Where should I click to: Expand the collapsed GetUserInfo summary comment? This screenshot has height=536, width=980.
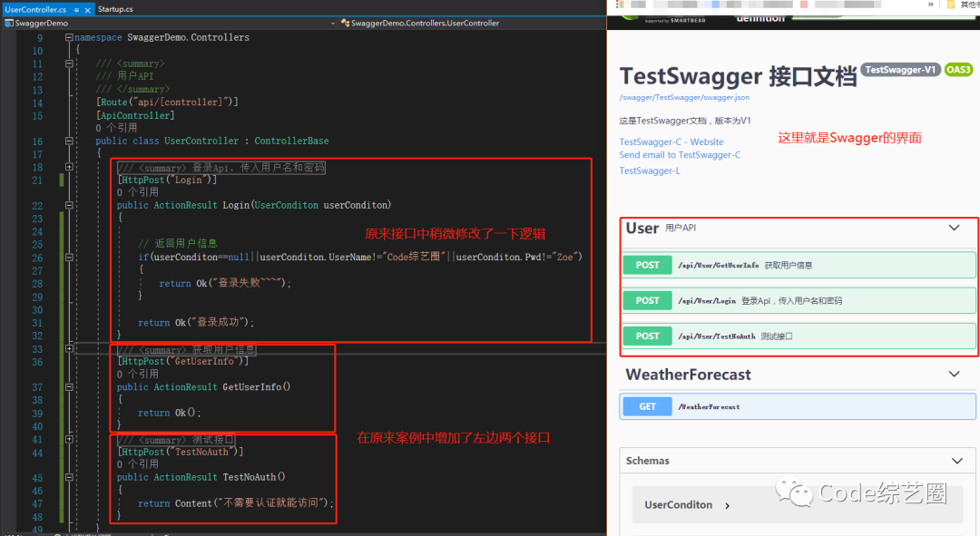[69, 349]
